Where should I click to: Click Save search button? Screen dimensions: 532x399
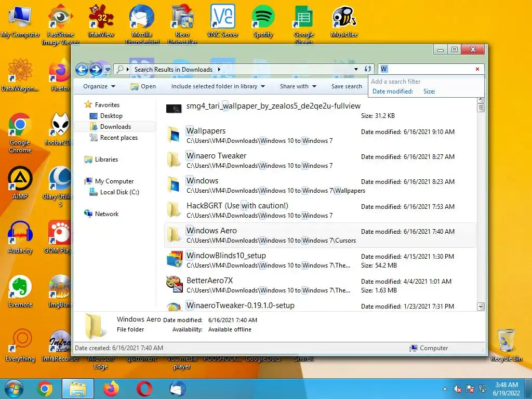(x=347, y=86)
